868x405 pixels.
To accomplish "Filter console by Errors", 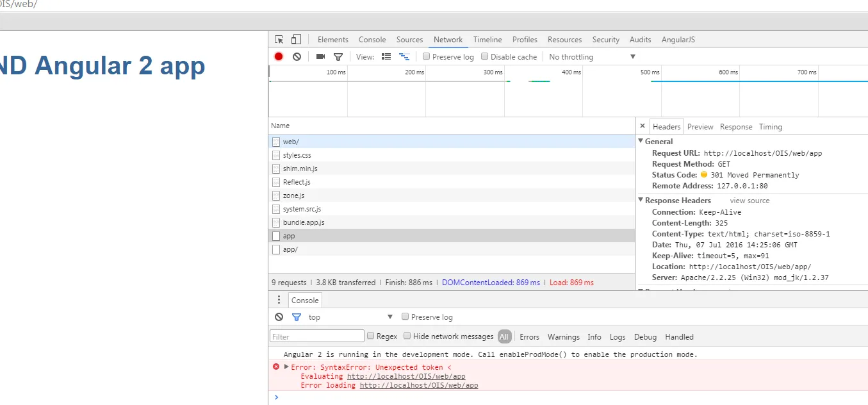I will pyautogui.click(x=529, y=336).
